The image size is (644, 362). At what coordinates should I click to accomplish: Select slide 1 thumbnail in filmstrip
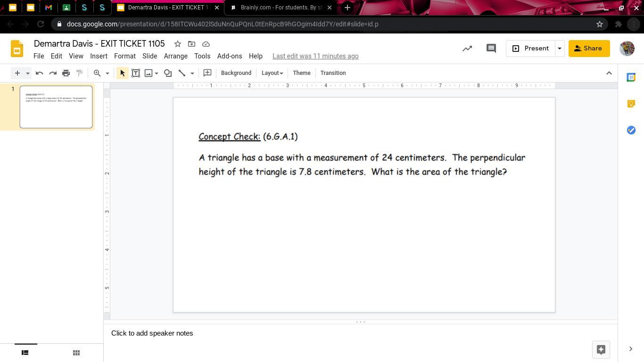[56, 107]
